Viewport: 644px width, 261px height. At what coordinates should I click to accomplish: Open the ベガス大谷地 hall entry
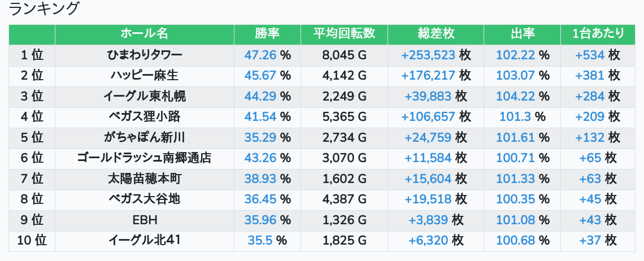[x=144, y=199]
